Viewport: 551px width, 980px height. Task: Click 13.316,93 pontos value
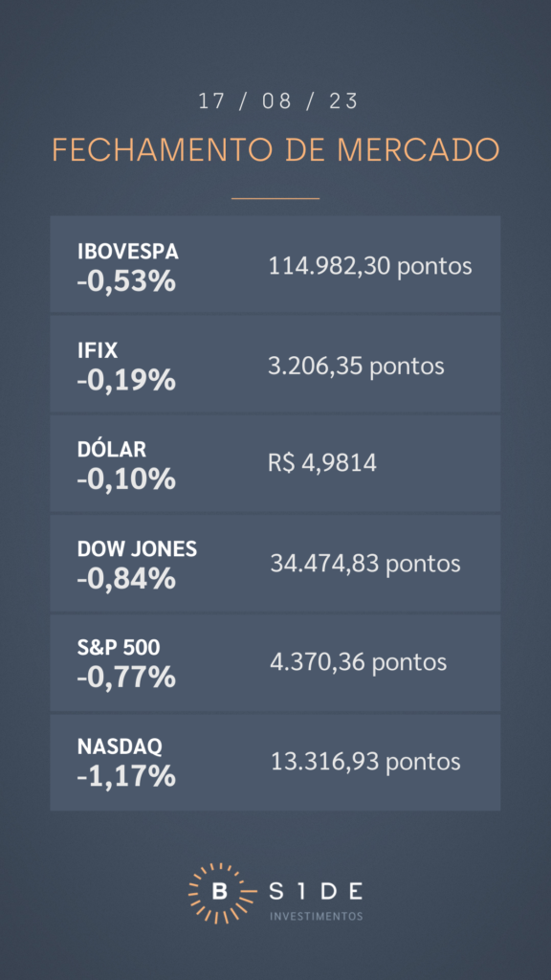[365, 761]
